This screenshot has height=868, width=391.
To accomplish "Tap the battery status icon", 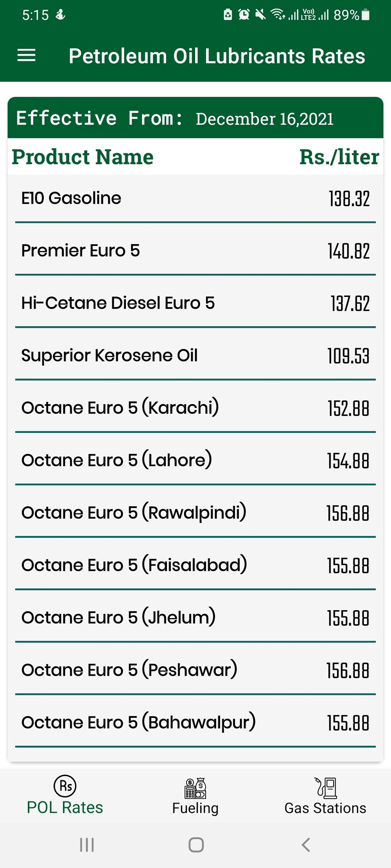I will (x=366, y=15).
